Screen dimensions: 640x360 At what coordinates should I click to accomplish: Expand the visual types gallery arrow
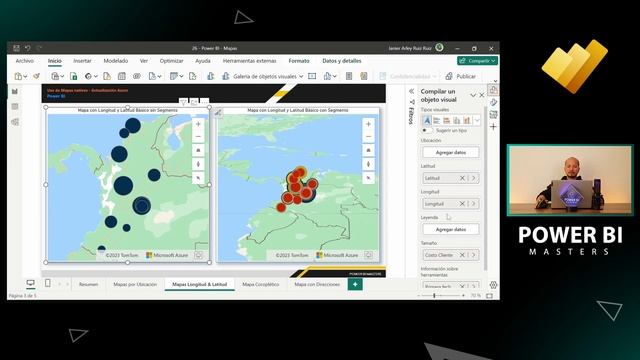[477, 120]
